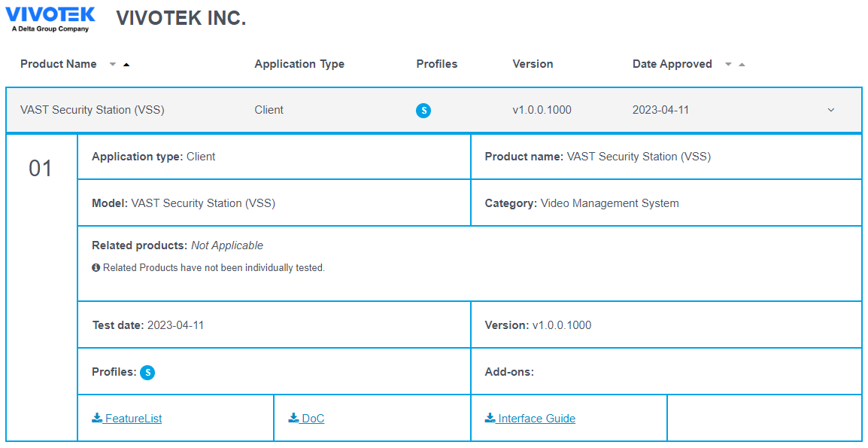Sort Product Name descending with down arrow

(x=113, y=65)
